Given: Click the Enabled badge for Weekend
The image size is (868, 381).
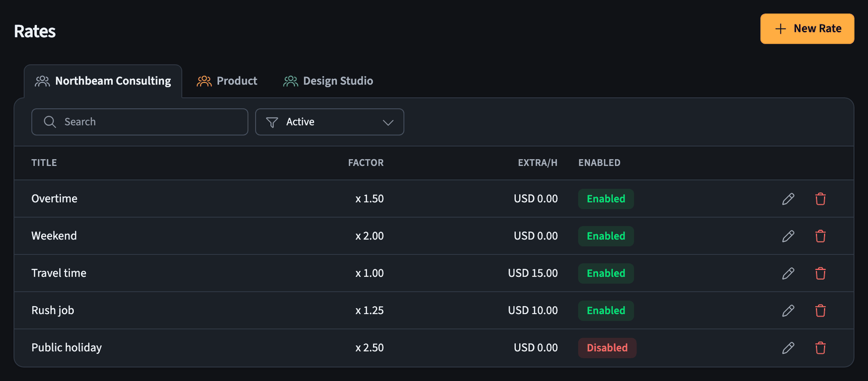Looking at the screenshot, I should click(x=606, y=236).
